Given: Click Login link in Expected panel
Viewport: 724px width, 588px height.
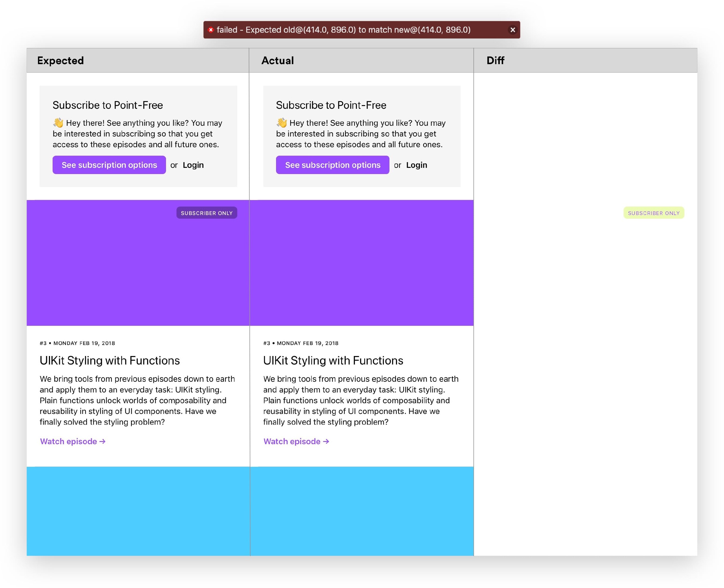Looking at the screenshot, I should (193, 165).
